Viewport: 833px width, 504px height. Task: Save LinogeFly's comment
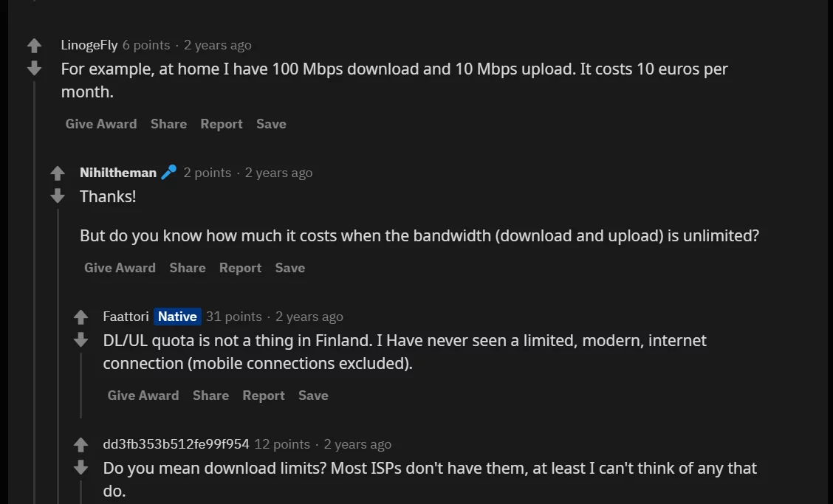272,124
